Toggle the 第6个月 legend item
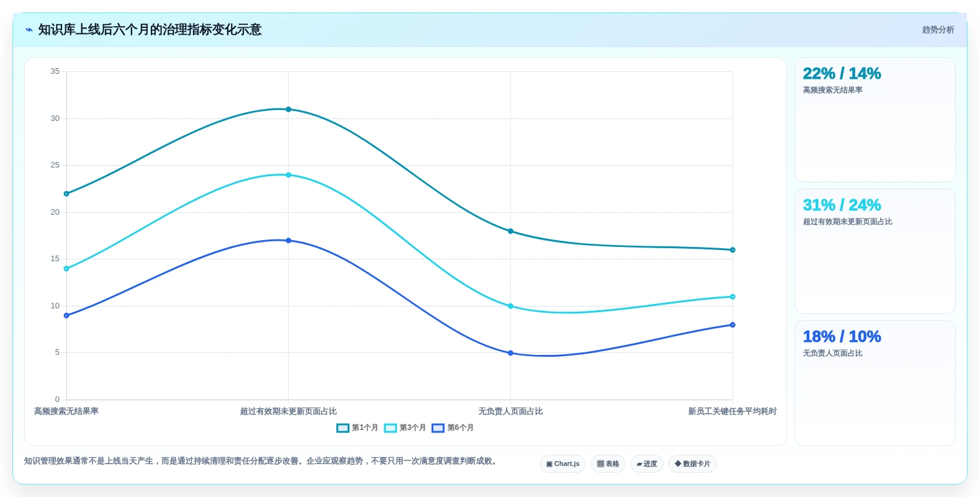Image resolution: width=980 pixels, height=497 pixels. point(453,428)
